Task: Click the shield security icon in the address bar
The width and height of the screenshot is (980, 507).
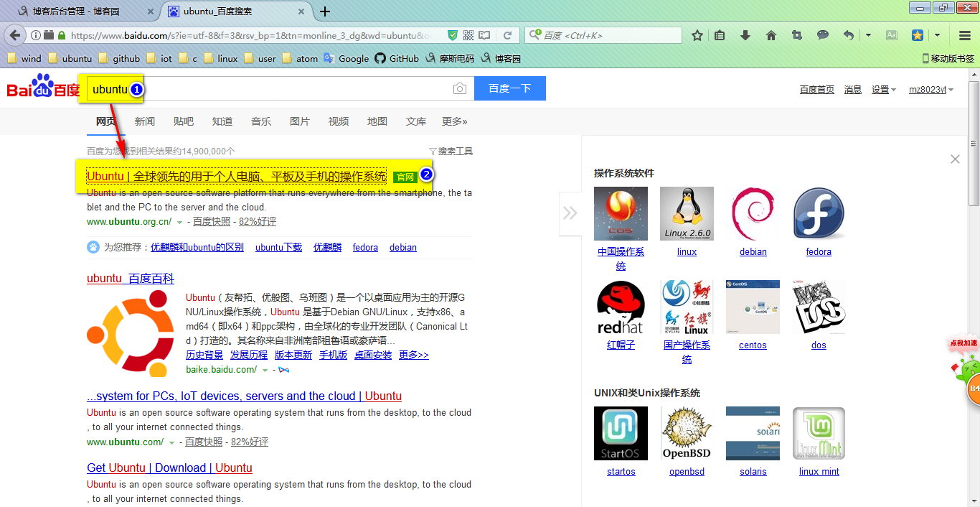Action: click(453, 35)
